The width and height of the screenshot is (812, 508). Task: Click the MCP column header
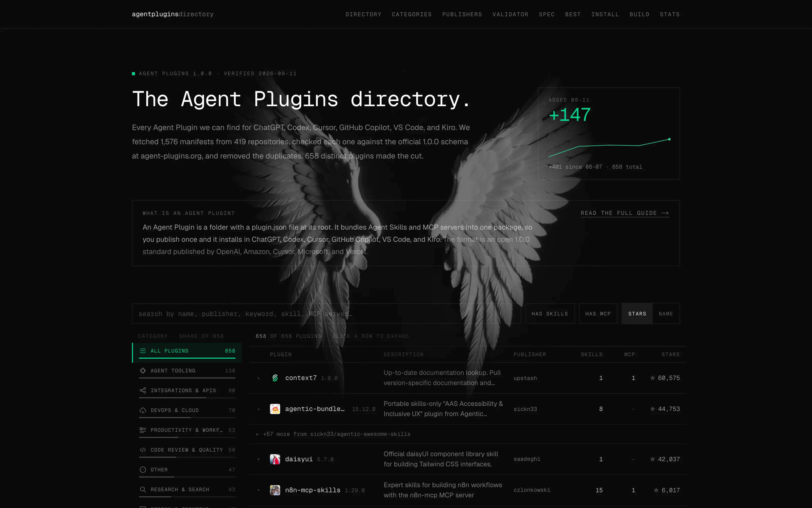(630, 355)
